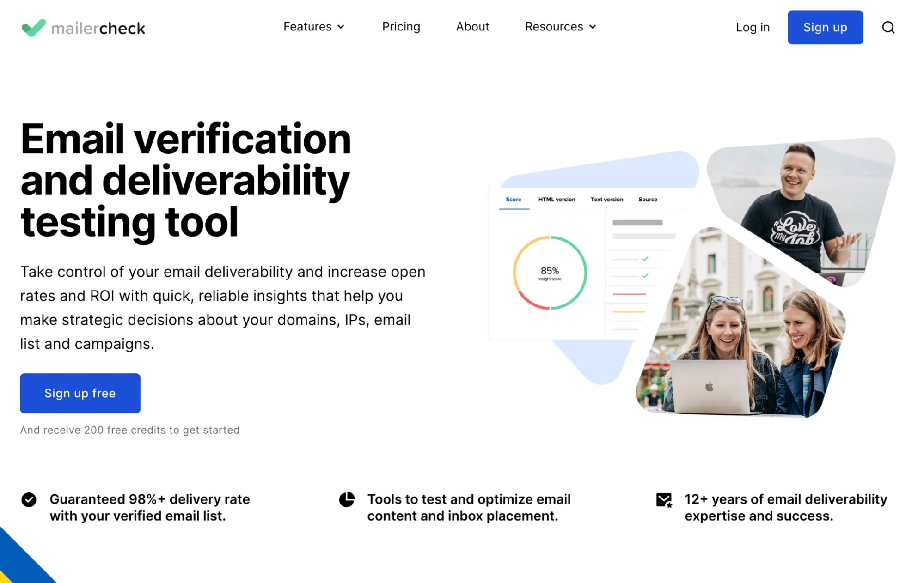This screenshot has height=583, width=924.
Task: Click the Log in link
Action: (x=753, y=28)
